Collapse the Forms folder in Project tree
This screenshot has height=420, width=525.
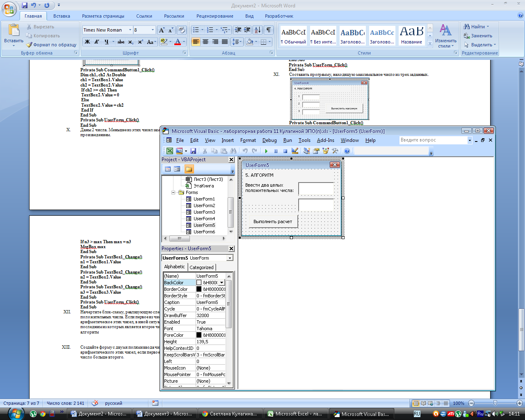tap(173, 192)
